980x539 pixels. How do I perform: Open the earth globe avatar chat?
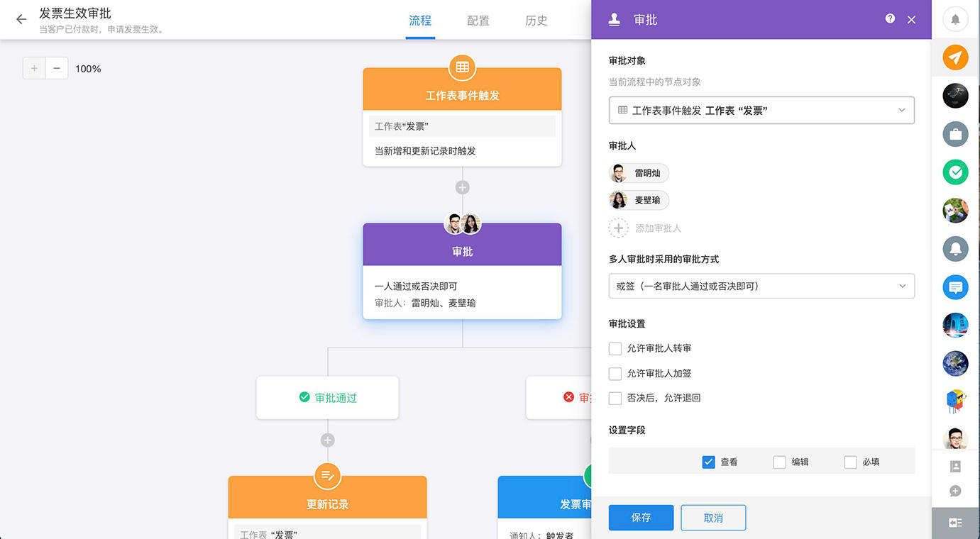coord(955,363)
